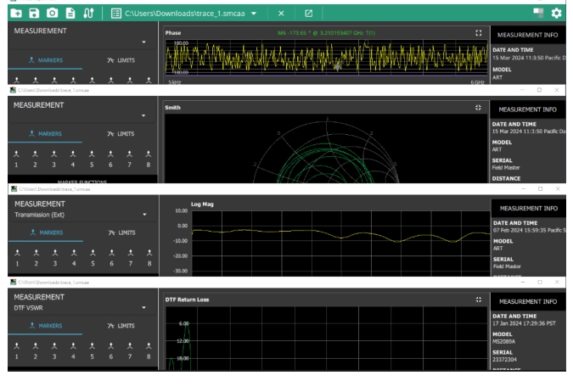Expand the Measurement dropdown in the Smith window
Viewport: 573px width, 392px height.
(143, 115)
